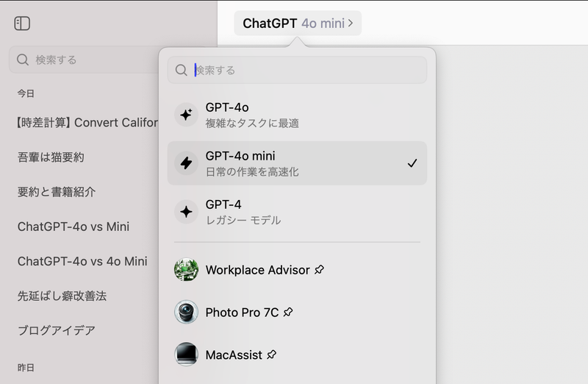Focus the model search field in popup
This screenshot has width=588, height=384.
(297, 70)
